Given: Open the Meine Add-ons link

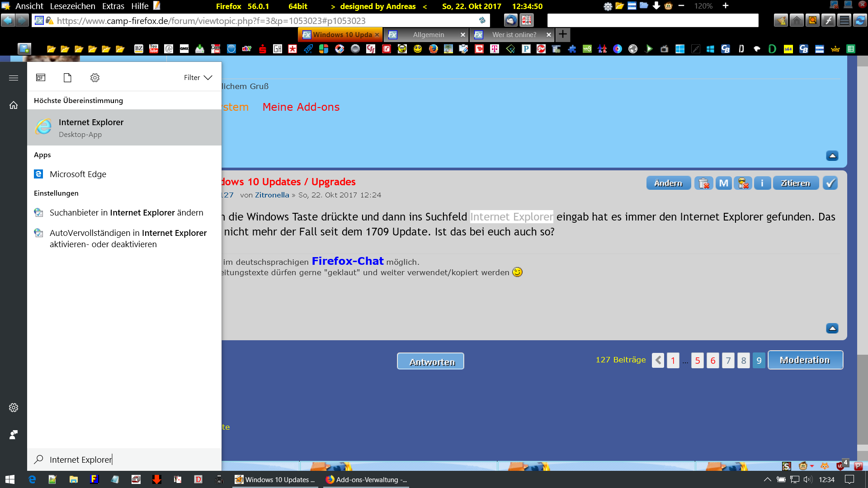Looking at the screenshot, I should click(x=301, y=107).
